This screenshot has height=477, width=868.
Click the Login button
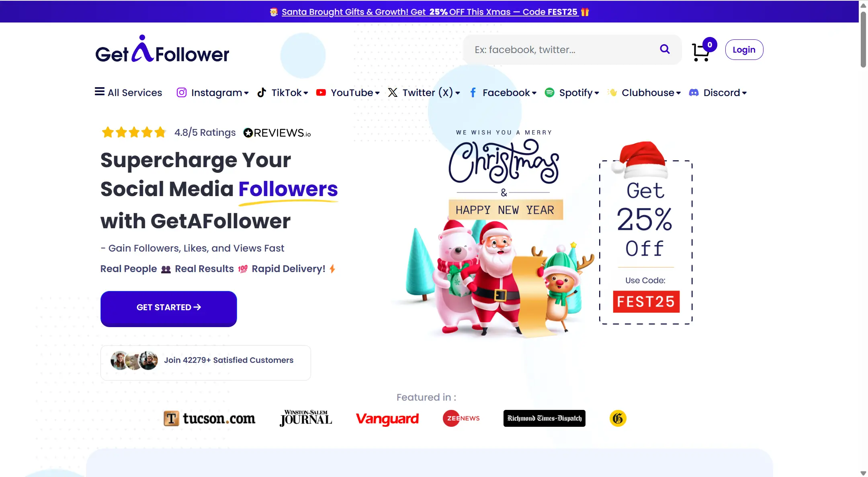(744, 50)
